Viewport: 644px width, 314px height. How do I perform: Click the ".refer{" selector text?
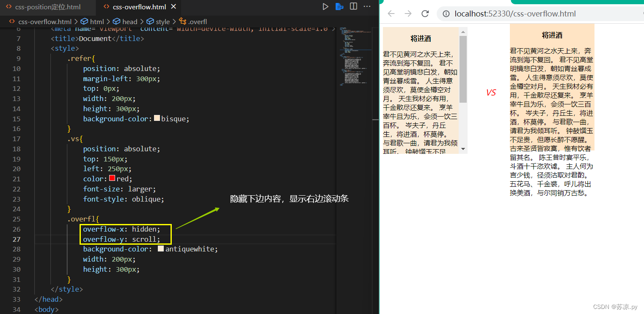click(x=81, y=58)
